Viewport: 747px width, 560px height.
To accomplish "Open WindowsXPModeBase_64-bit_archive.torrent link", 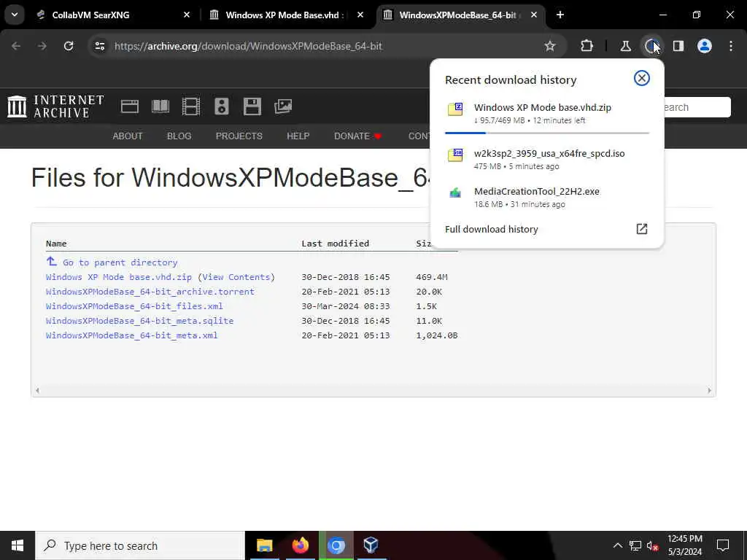I will (x=150, y=292).
